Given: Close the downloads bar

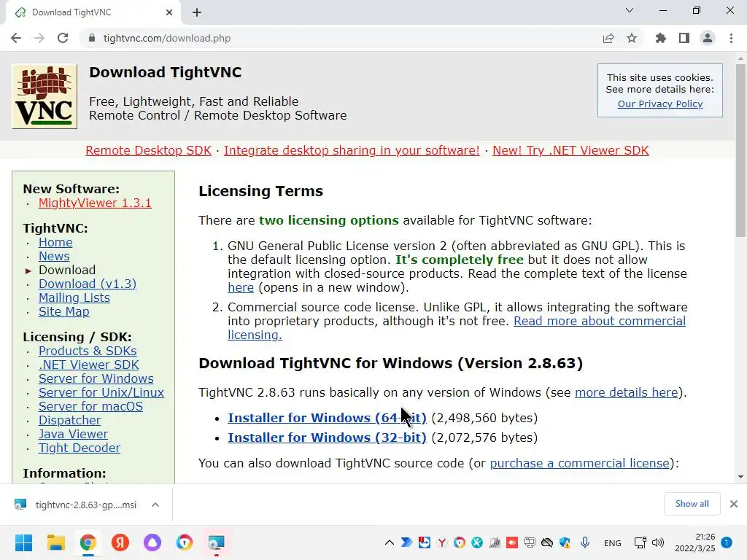Looking at the screenshot, I should tap(734, 504).
